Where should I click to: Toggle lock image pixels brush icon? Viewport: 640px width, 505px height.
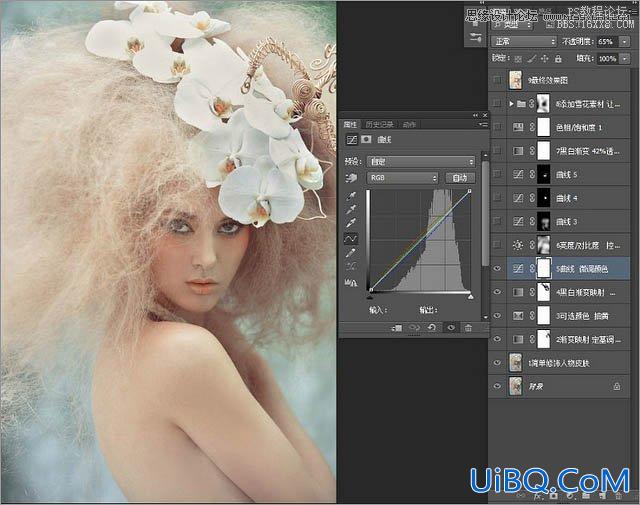(531, 59)
